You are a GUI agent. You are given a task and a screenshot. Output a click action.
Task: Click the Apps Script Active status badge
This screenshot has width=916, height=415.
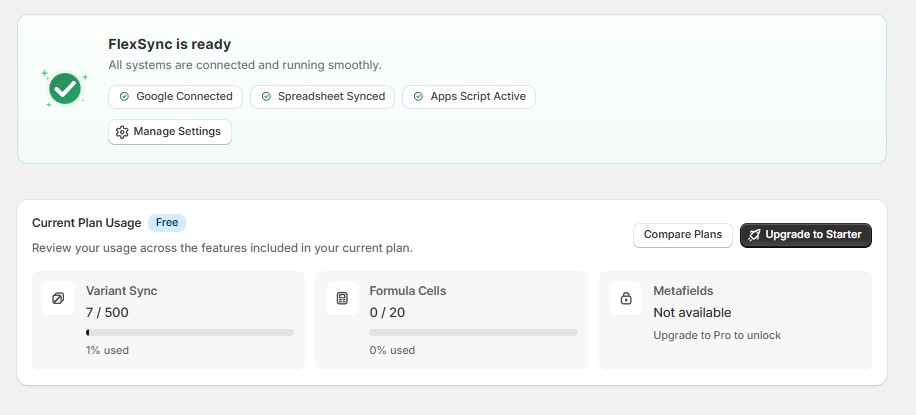469,96
